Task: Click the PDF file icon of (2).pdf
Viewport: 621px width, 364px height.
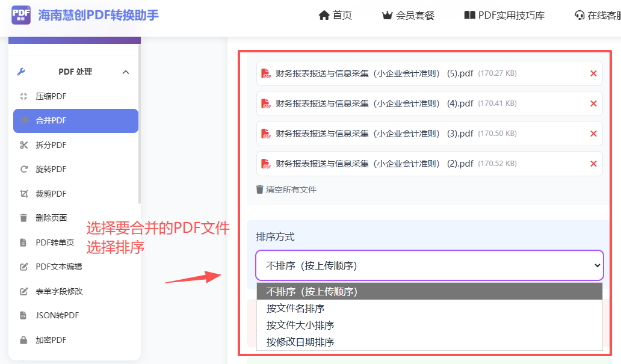Action: click(x=266, y=164)
